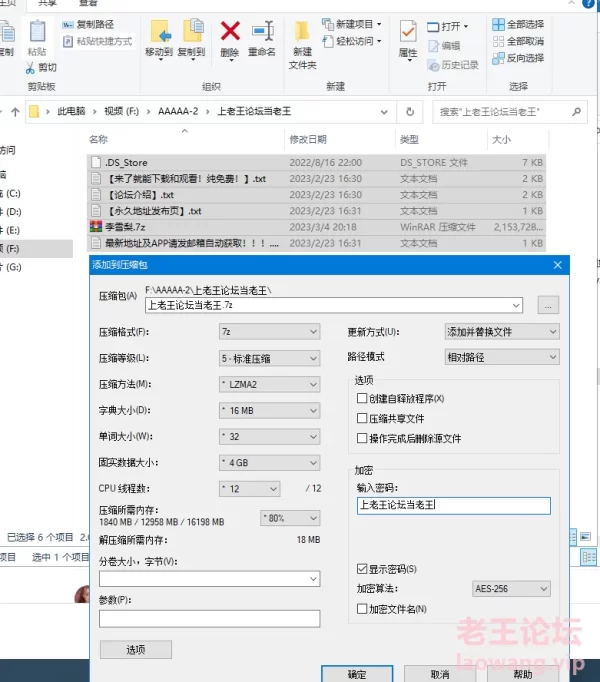Screen dimensions: 600x682
Task: Click the 输入密码 password input field
Action: tap(453, 506)
